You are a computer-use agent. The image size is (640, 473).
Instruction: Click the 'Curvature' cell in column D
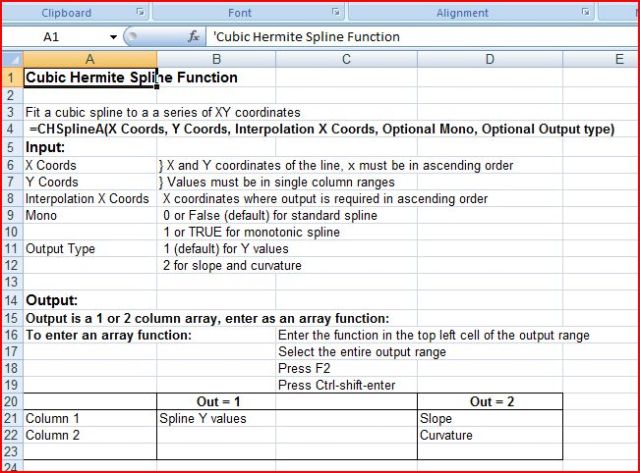[489, 436]
